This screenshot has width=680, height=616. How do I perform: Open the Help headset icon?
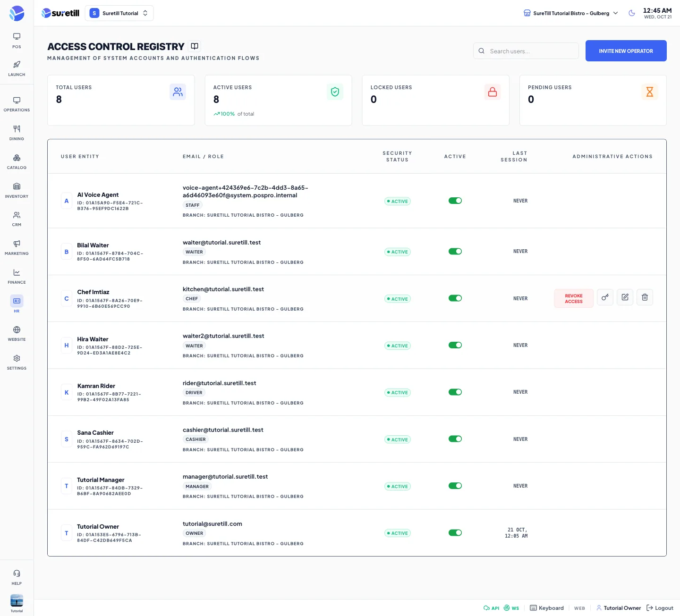(17, 577)
